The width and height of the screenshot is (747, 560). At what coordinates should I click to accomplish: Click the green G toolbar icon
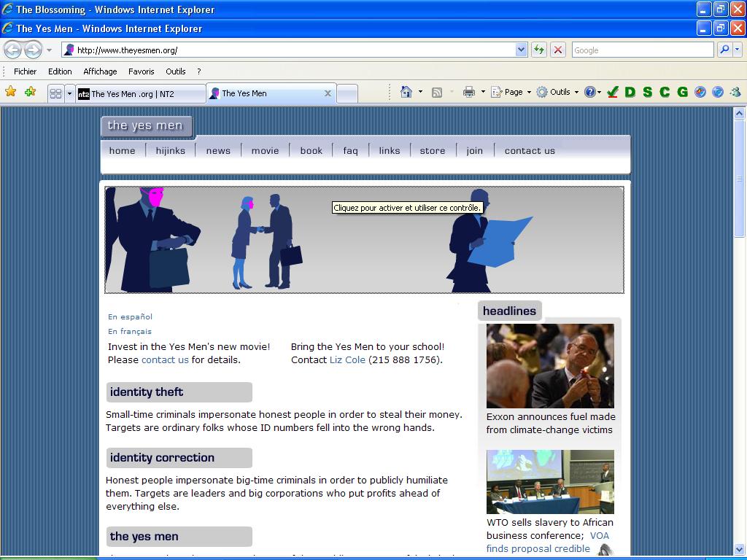(x=682, y=92)
